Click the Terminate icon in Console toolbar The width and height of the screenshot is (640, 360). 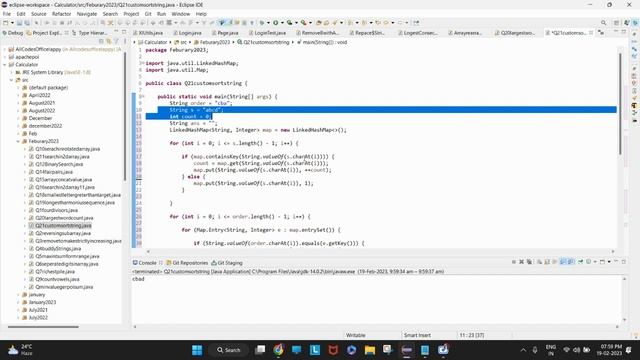tap(513, 262)
